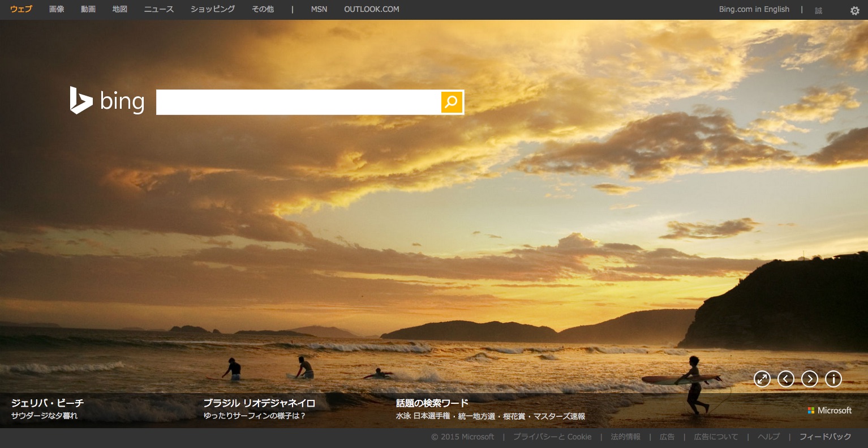Viewport: 868px width, 448px height.
Task: Switch to the 画像 tab
Action: click(x=57, y=9)
